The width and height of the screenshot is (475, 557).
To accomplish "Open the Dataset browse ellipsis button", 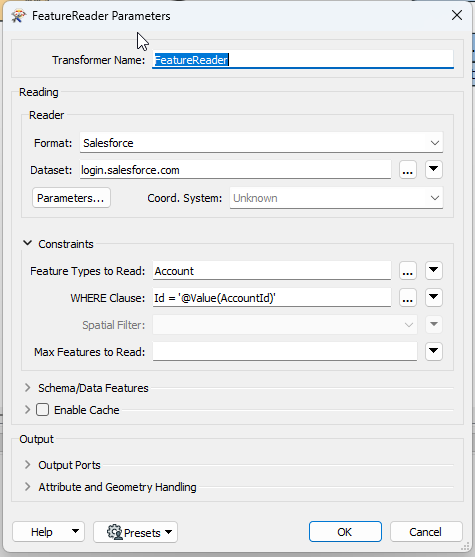I will pos(407,170).
